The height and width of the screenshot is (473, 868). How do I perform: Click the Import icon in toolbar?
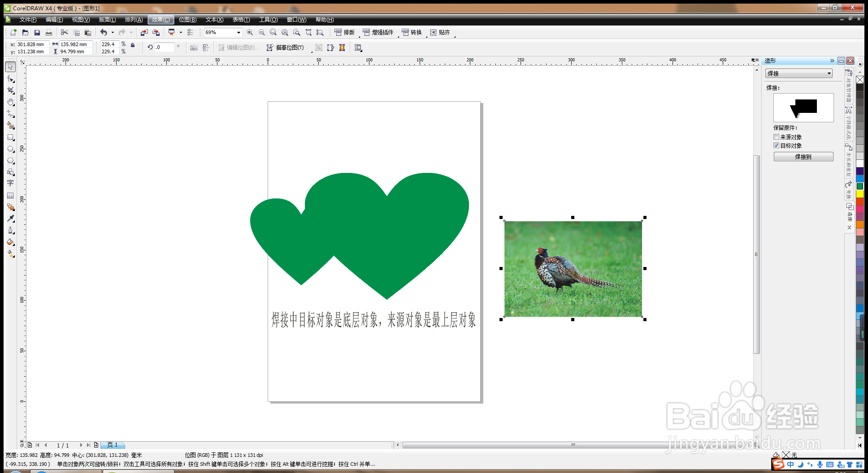[144, 32]
